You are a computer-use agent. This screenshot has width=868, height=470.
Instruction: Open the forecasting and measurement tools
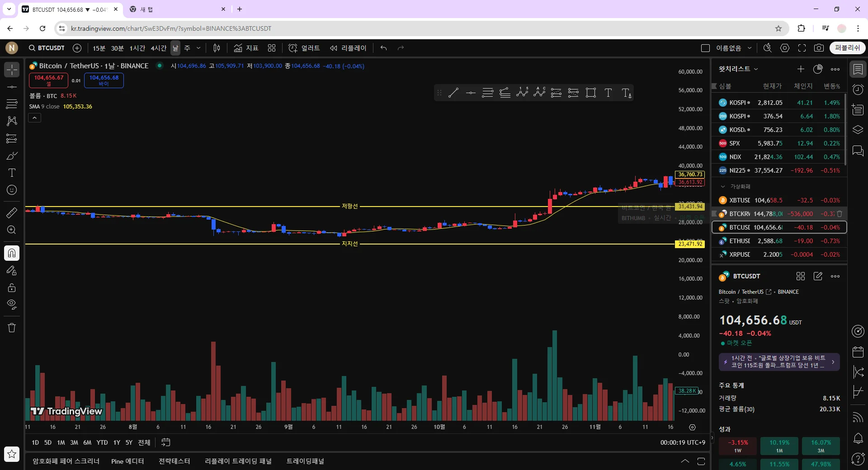coord(12,138)
